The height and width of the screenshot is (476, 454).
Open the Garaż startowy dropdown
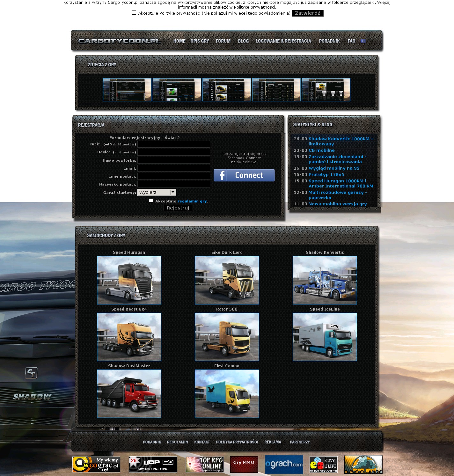(x=157, y=192)
